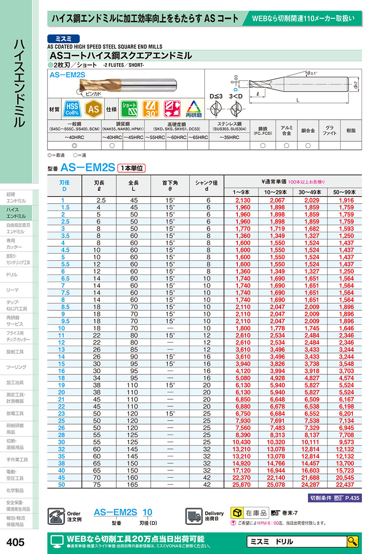Open the 超硬エンドミル sidebar tab

click(17, 197)
